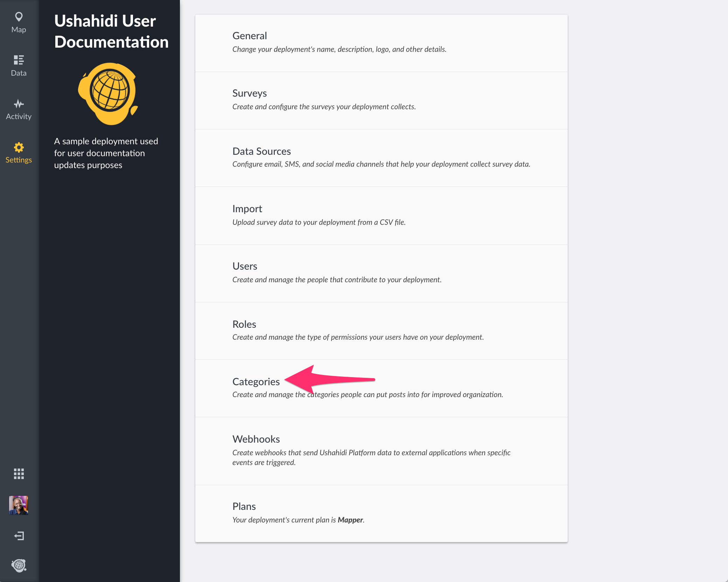
Task: Open Plans settings
Action: (381, 513)
